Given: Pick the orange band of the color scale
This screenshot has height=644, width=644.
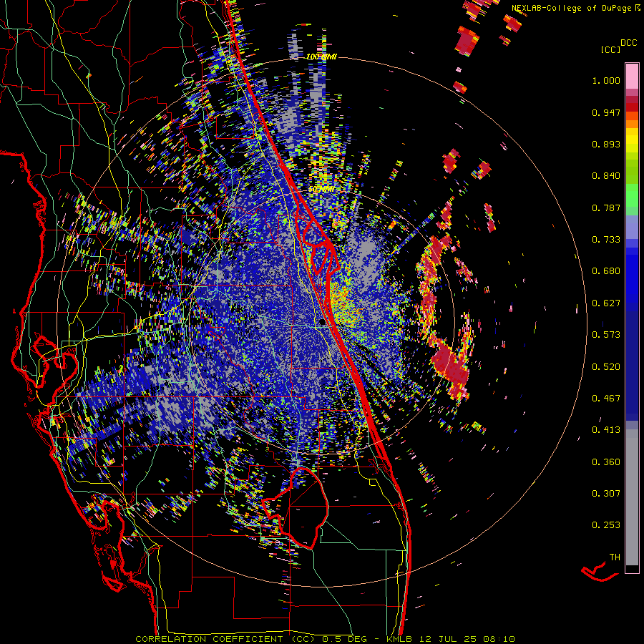Looking at the screenshot, I should point(632,124).
